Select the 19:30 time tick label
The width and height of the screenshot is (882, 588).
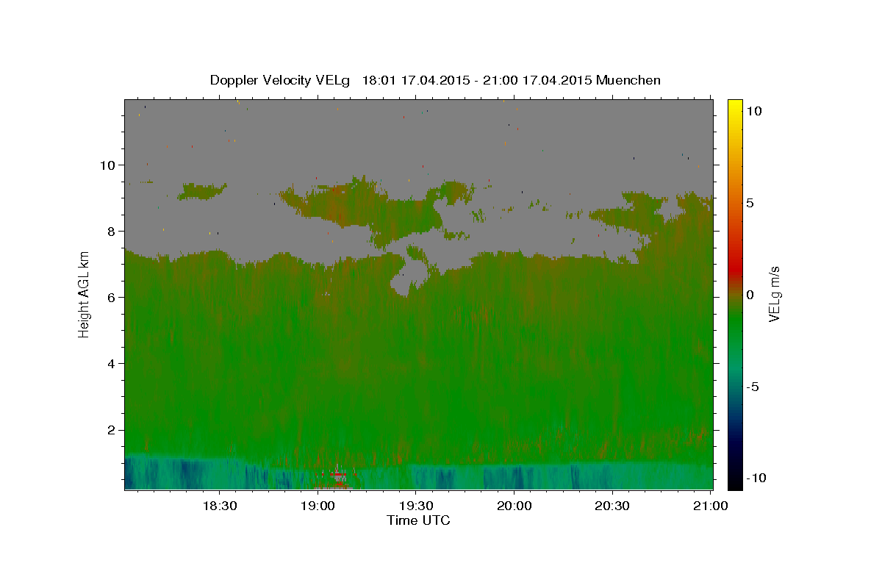click(415, 506)
